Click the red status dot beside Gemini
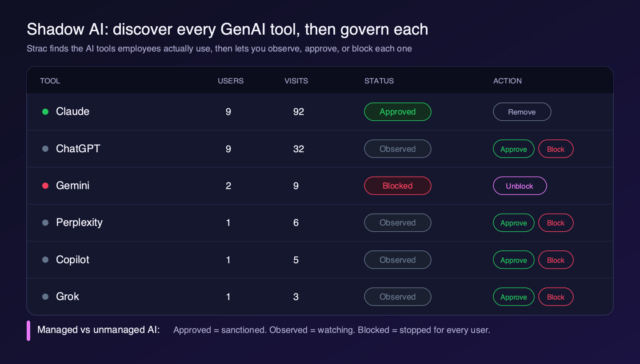 [45, 186]
